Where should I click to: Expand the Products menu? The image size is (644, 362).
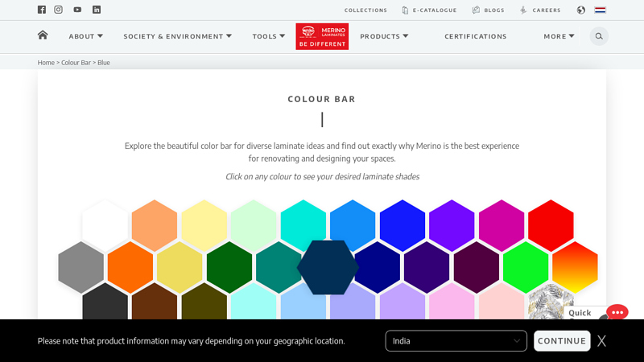[x=384, y=36]
